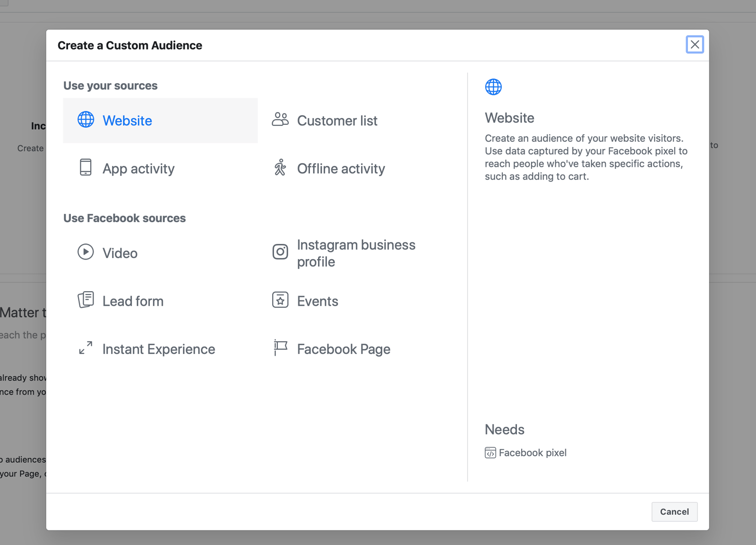This screenshot has width=756, height=545.
Task: Click the Instagram business profile icon
Action: [280, 251]
